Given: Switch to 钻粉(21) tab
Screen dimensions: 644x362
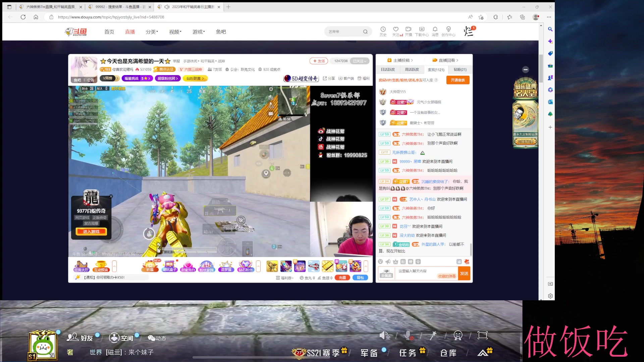Looking at the screenshot, I should pyautogui.click(x=460, y=69).
